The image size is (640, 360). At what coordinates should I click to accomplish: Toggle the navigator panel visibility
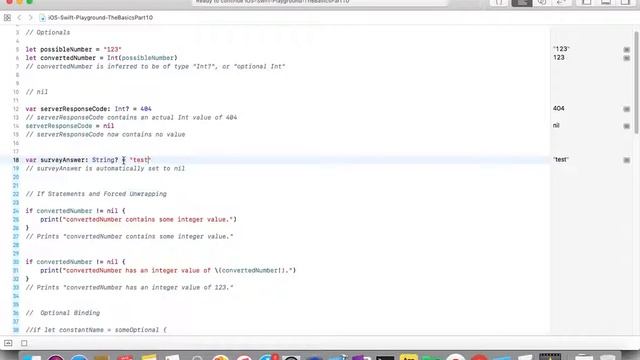(586, 2)
